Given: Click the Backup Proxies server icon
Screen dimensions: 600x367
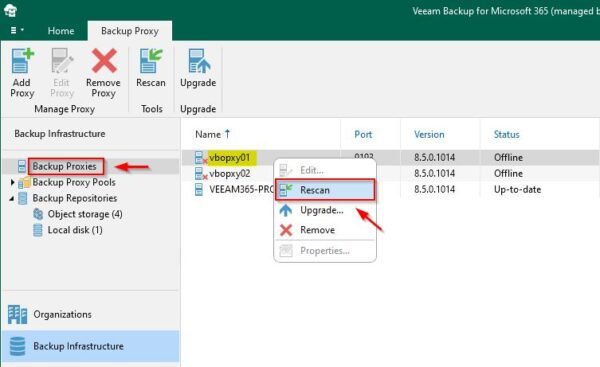Looking at the screenshot, I should pyautogui.click(x=22, y=166).
